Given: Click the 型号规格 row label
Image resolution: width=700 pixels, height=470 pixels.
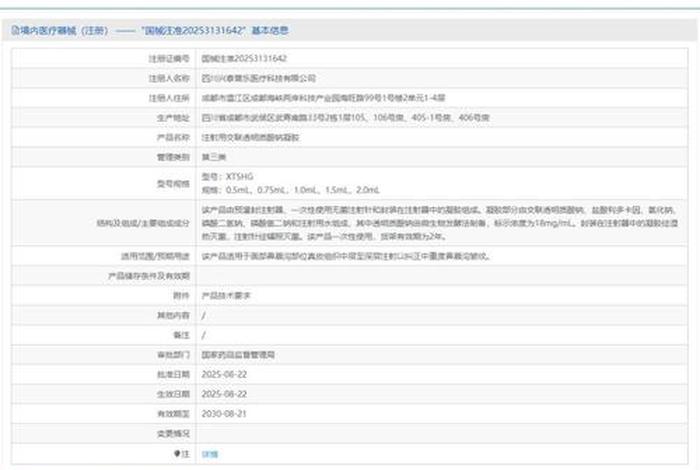Looking at the screenshot, I should click(x=173, y=183).
